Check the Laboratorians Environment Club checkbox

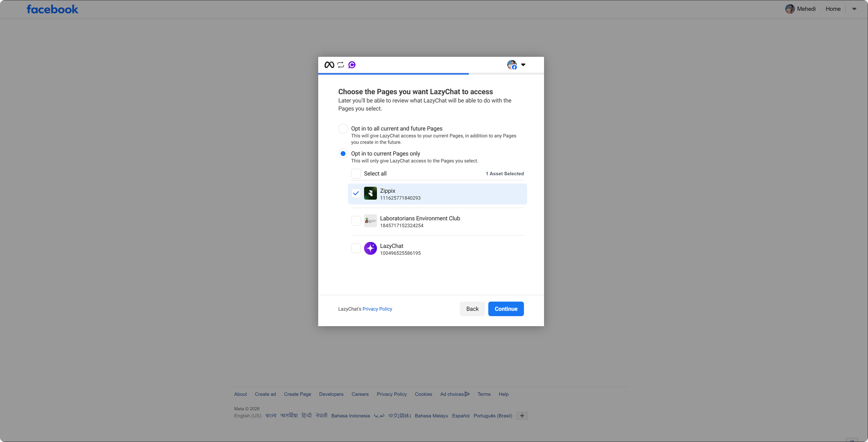(x=356, y=221)
